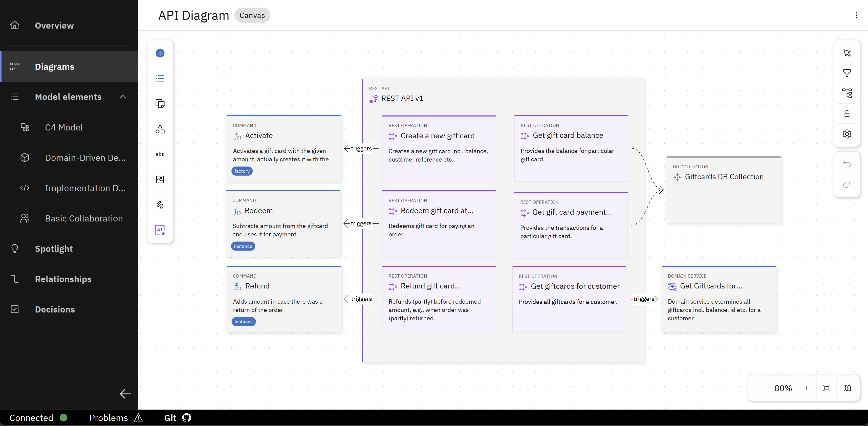Open the Git GitHub status item
This screenshot has height=426, width=868.
pos(178,418)
